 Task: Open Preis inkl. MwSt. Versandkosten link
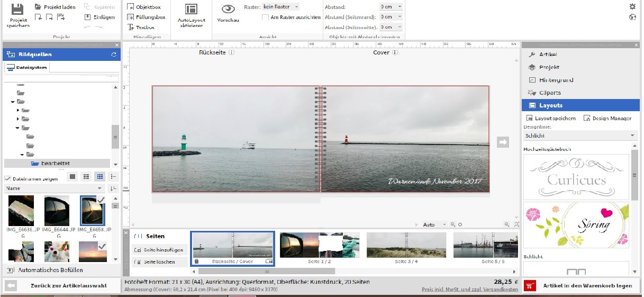[469, 290]
